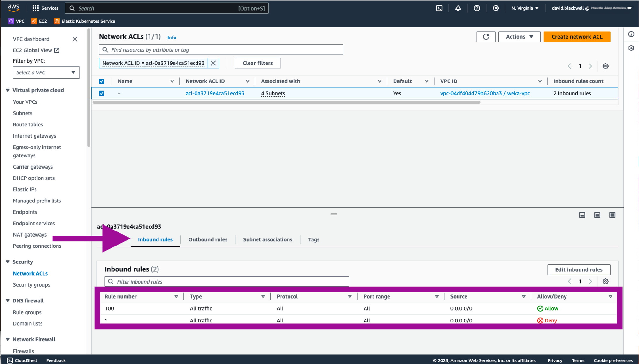Collapse the Virtual private cloud section
This screenshot has height=364, width=639.
tap(8, 90)
